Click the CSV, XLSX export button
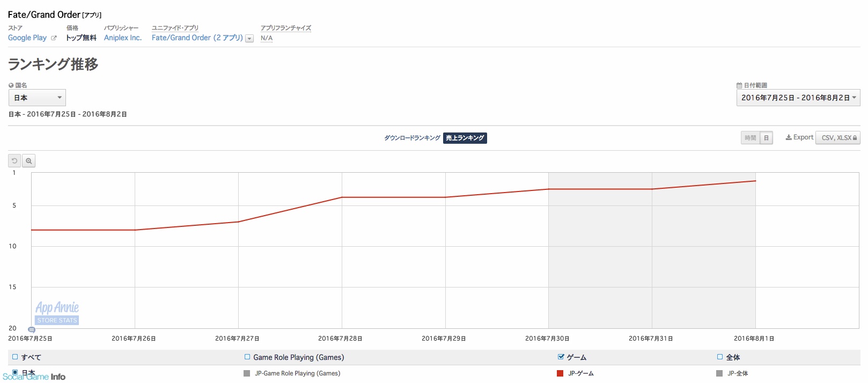Viewport: 868px width, 383px height. [x=838, y=138]
